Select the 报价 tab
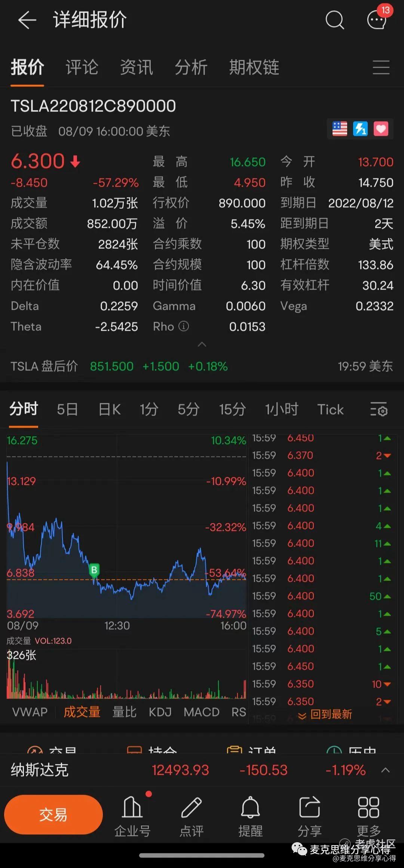 [27, 67]
